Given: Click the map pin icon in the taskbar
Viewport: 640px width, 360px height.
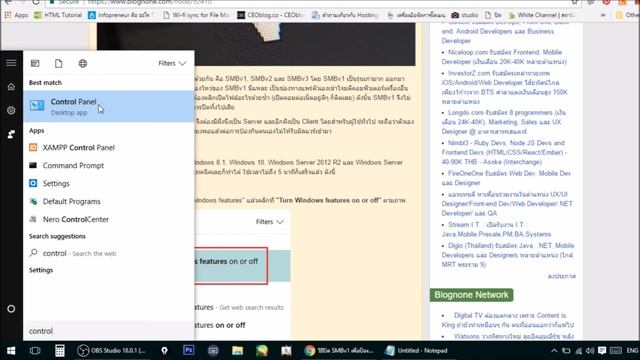Looking at the screenshot, I should click(x=164, y=351).
